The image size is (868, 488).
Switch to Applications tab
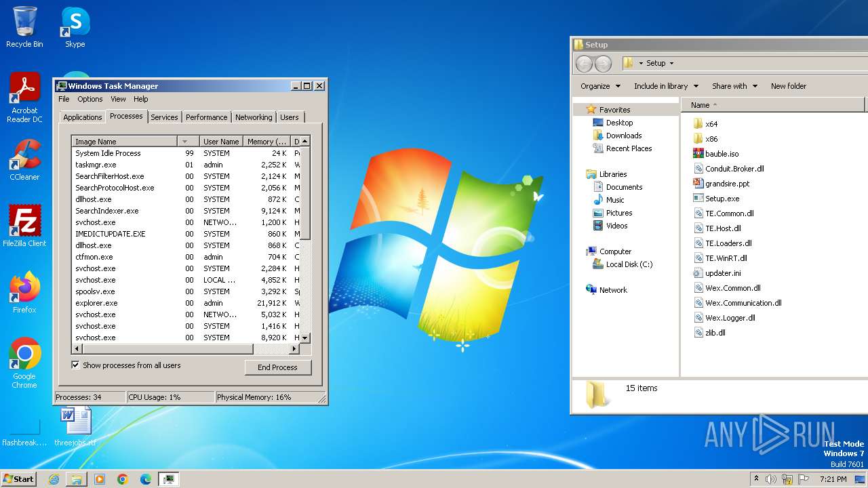point(82,117)
